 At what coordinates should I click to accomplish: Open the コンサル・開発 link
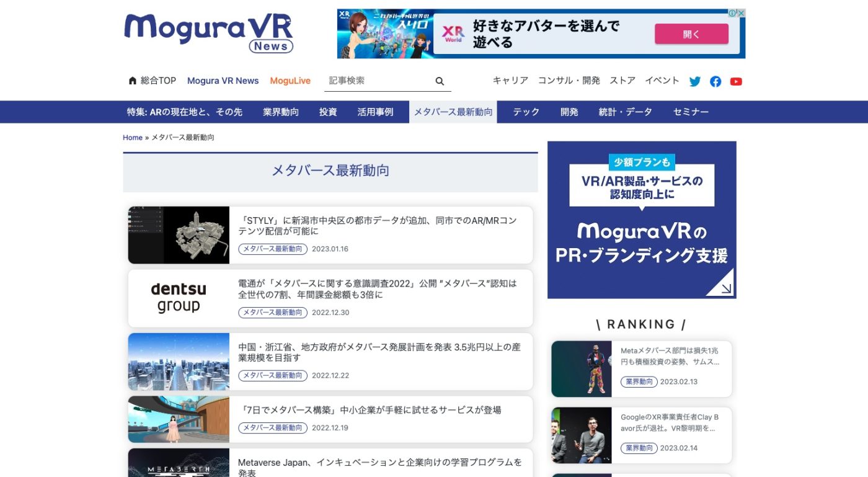[569, 81]
